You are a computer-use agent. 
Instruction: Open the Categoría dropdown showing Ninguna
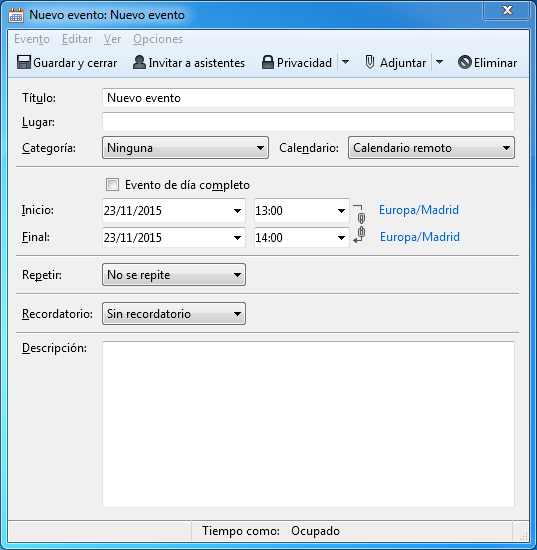(x=185, y=148)
